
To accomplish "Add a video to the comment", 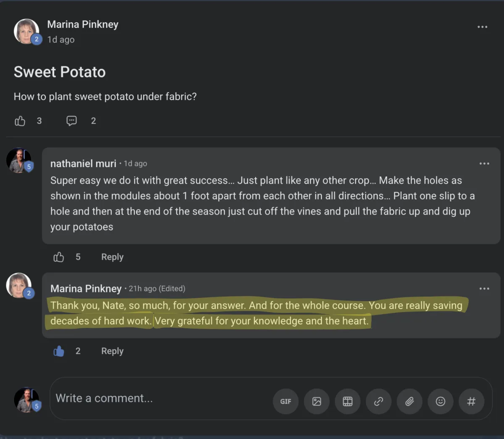I will 348,401.
